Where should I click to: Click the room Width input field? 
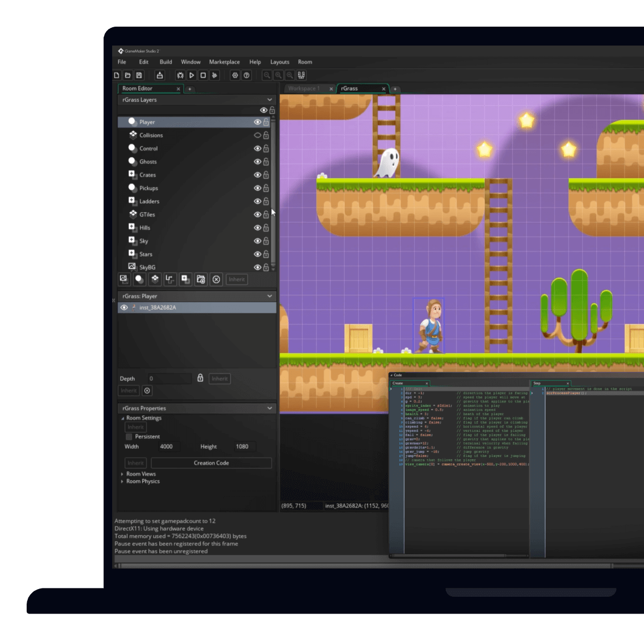click(167, 446)
